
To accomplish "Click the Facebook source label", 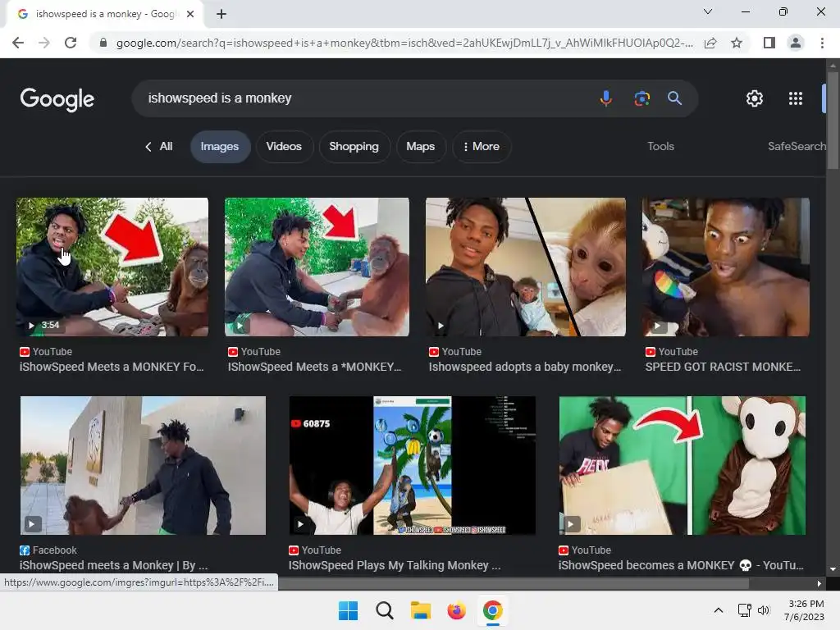I will (48, 550).
